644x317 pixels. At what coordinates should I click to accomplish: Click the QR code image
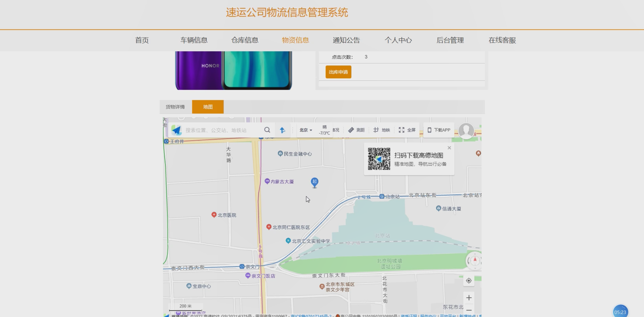(x=379, y=159)
